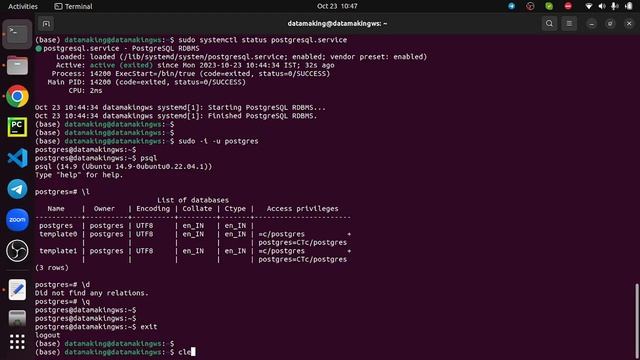Image resolution: width=640 pixels, height=360 pixels.
Task: Click the 'Encoding' column header
Action: click(153, 209)
